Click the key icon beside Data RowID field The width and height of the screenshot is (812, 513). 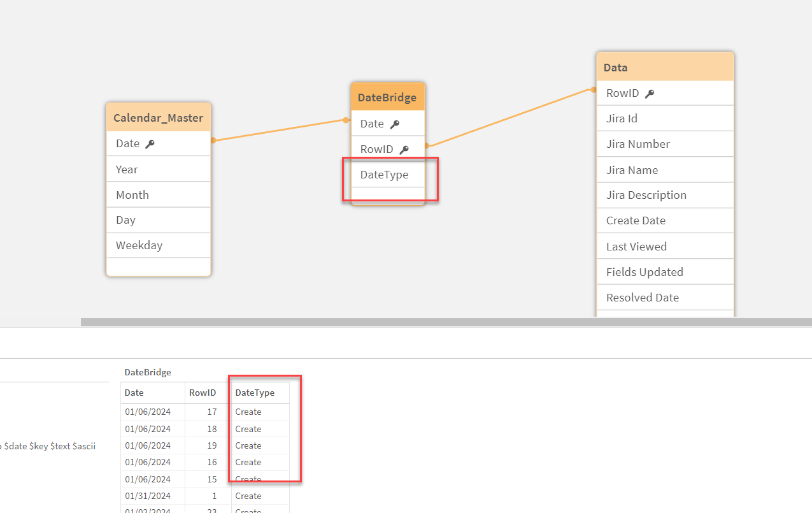coord(649,94)
